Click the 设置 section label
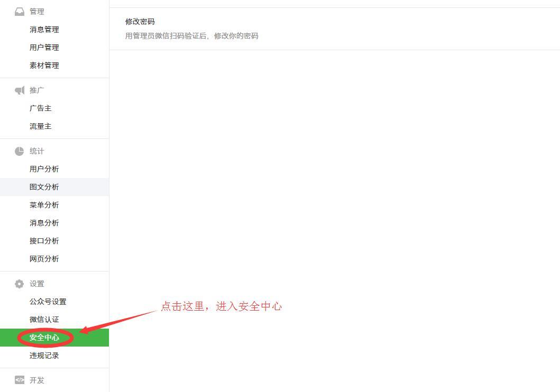Viewport: 560px width, 392px height. (37, 284)
